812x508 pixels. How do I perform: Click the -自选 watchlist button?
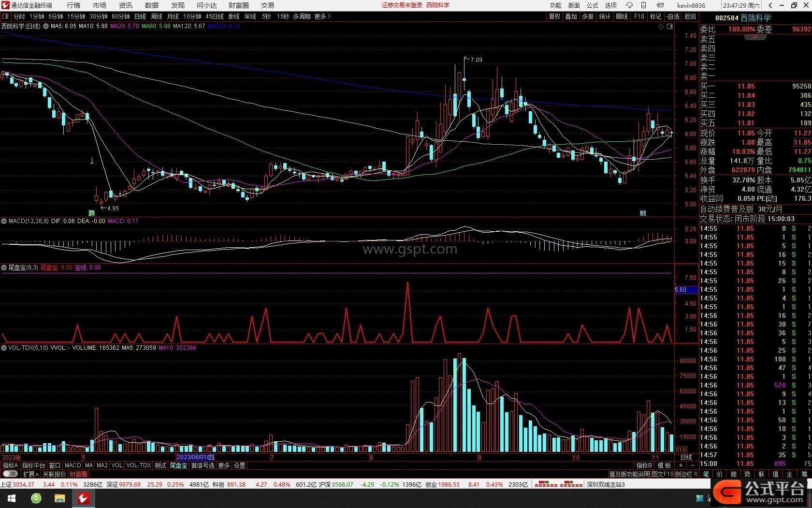click(673, 16)
